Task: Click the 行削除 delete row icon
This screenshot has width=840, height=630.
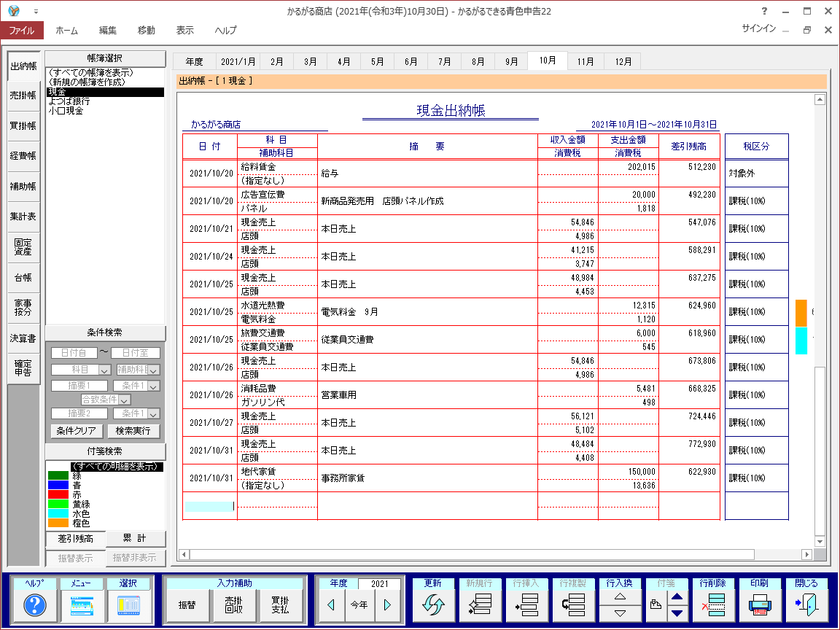Action: click(x=712, y=605)
